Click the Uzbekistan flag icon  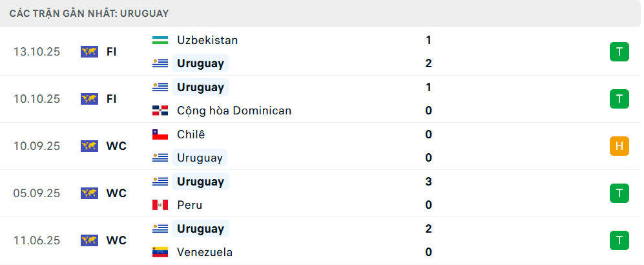[x=160, y=40]
